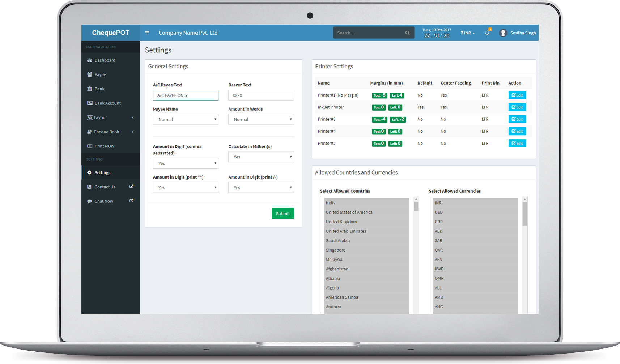Open Amount in Digit comma separated dropdown
This screenshot has height=364, width=620.
[x=186, y=163]
